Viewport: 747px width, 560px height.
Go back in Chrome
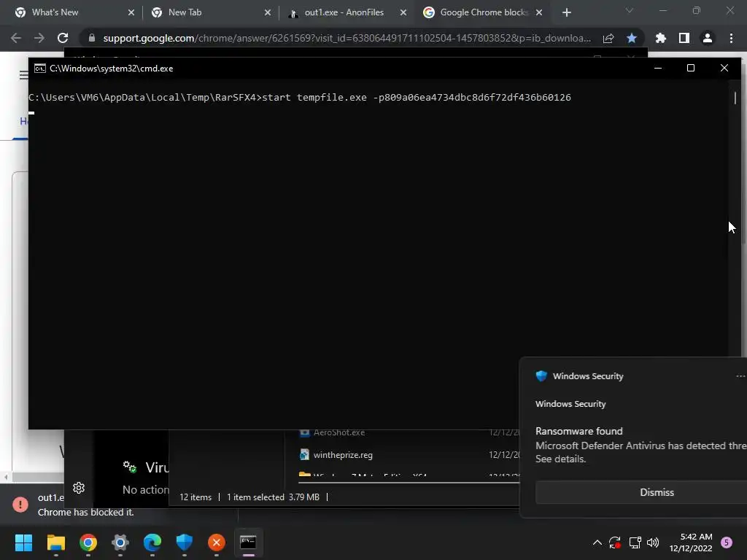pyautogui.click(x=16, y=38)
